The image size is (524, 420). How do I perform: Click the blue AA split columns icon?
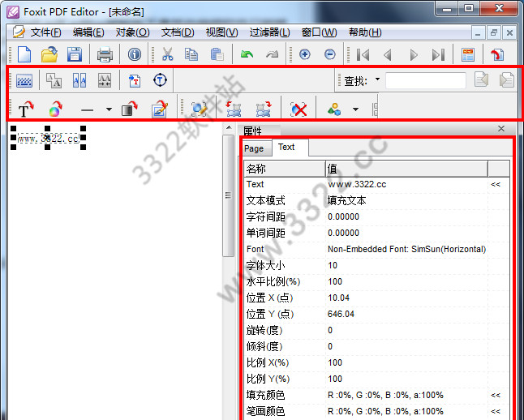(x=79, y=80)
